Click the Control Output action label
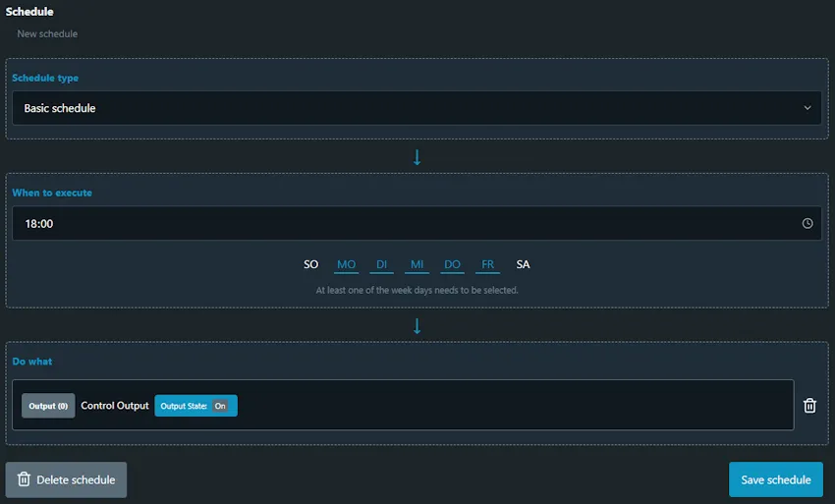Screen dimensions: 835x504 (x=115, y=406)
